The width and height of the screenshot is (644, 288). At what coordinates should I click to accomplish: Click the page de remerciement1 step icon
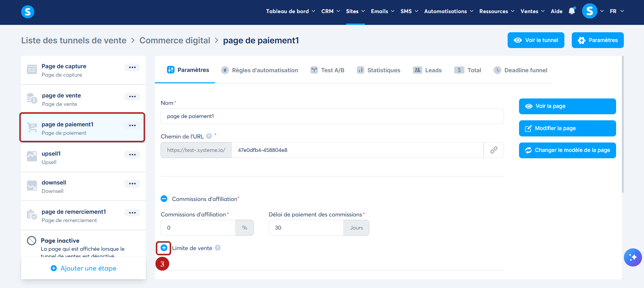32,214
